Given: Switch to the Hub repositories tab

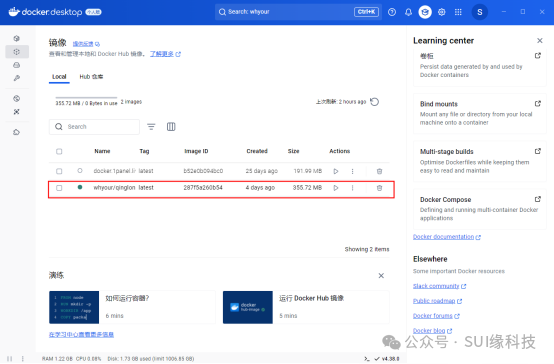Looking at the screenshot, I should tap(91, 77).
